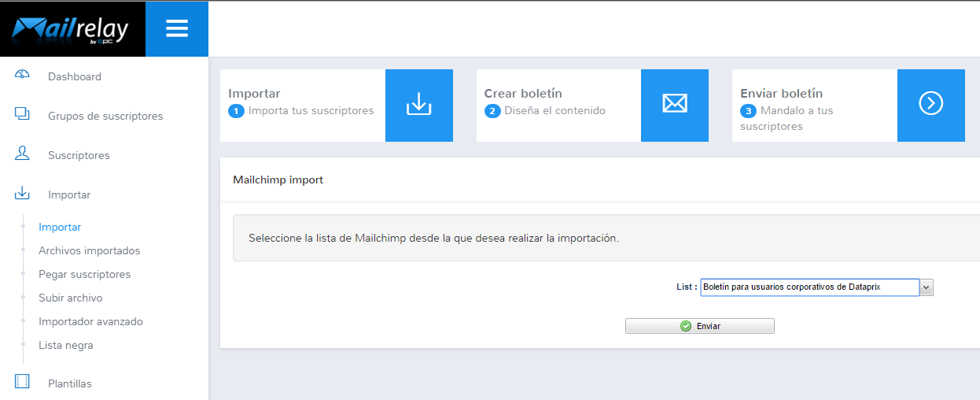Click the blue download icon on Importar card

point(419,106)
